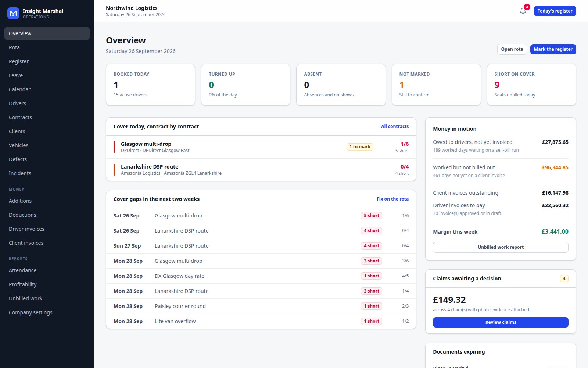Screen dimensions: 588x368
Task: Open Additions under Money
Action: pos(47,201)
